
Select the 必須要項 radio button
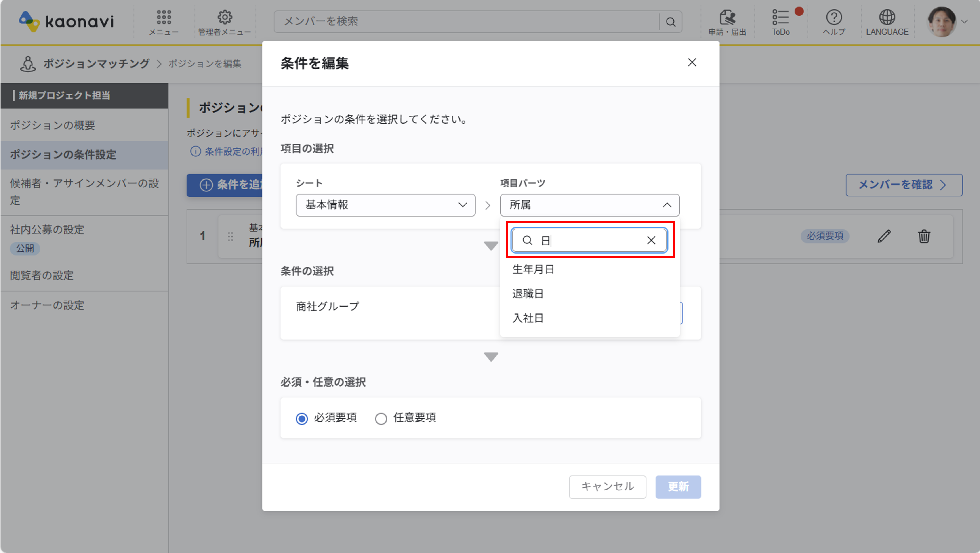(302, 418)
